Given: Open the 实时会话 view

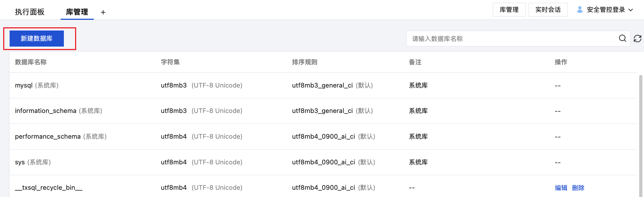Looking at the screenshot, I should [x=548, y=10].
